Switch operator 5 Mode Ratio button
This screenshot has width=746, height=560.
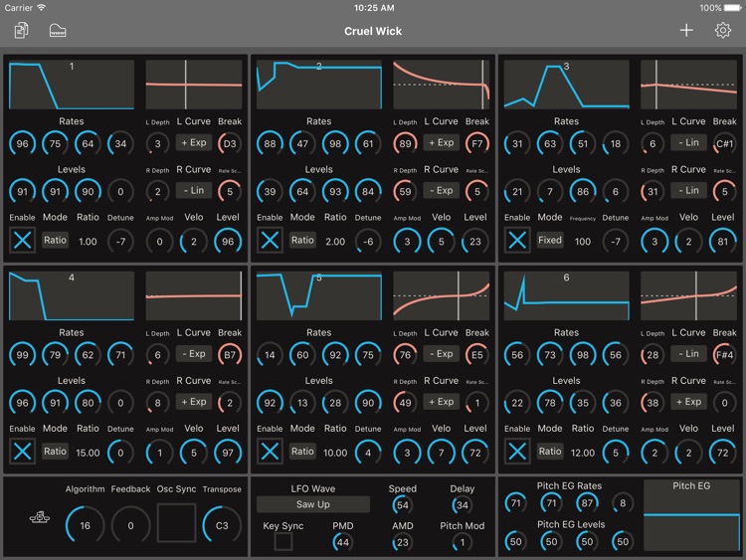(302, 451)
